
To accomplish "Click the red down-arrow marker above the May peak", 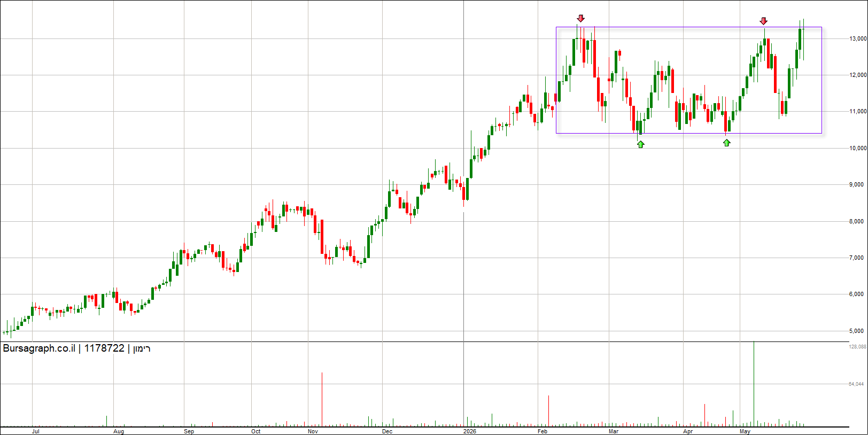I will (x=764, y=21).
